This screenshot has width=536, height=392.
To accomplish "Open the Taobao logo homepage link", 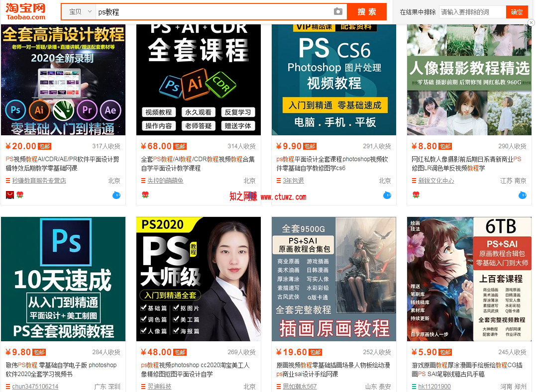I will pyautogui.click(x=26, y=11).
